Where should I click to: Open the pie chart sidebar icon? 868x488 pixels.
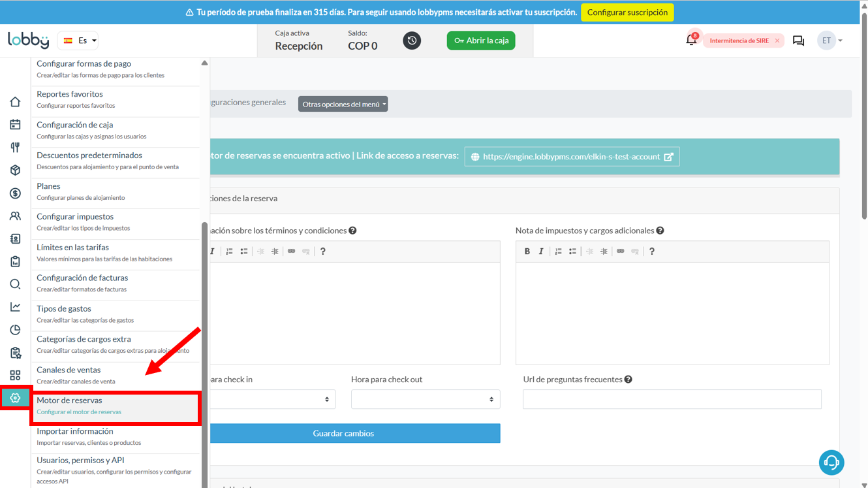pyautogui.click(x=15, y=330)
